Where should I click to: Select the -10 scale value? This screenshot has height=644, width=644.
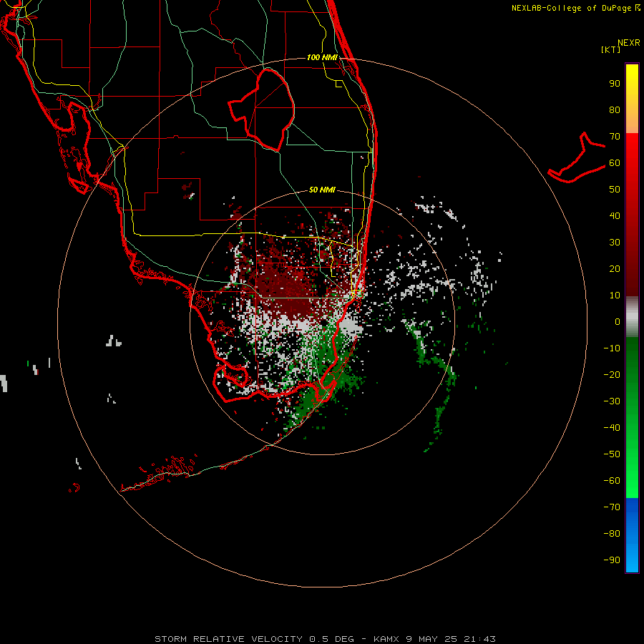tap(612, 348)
